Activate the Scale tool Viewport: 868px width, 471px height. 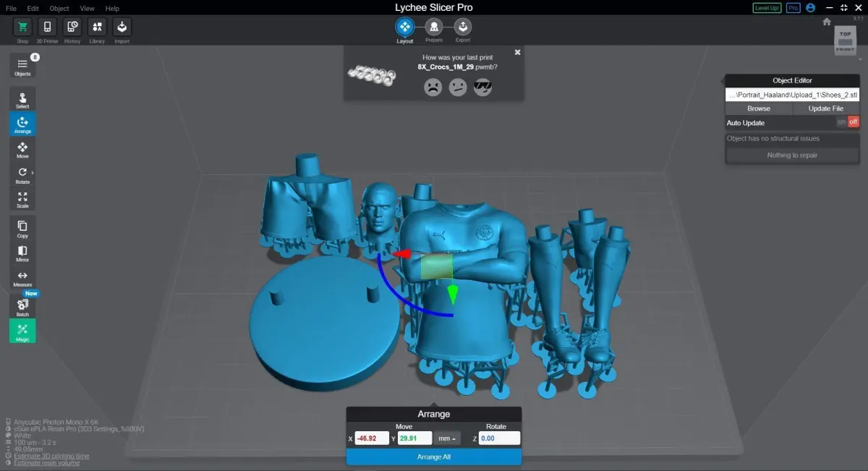coord(22,199)
